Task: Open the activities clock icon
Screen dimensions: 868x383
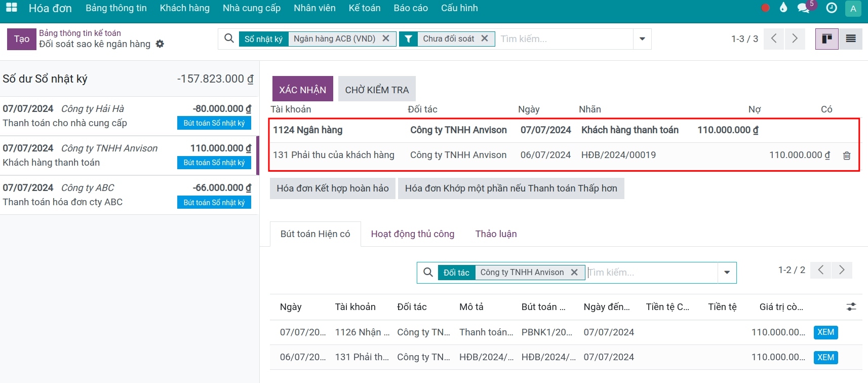Action: tap(831, 8)
